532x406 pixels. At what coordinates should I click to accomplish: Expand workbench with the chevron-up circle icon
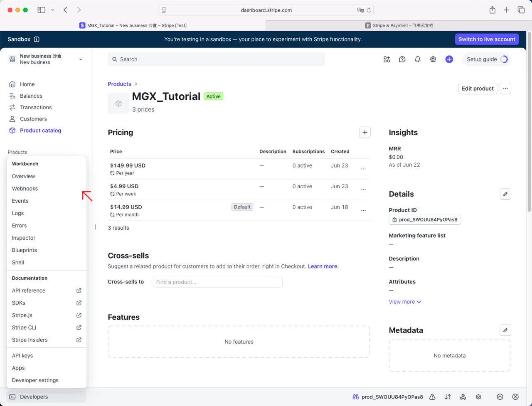coord(500,397)
